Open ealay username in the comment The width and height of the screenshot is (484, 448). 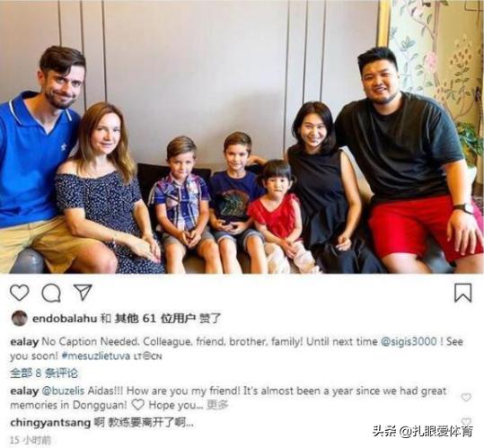[x=24, y=391]
